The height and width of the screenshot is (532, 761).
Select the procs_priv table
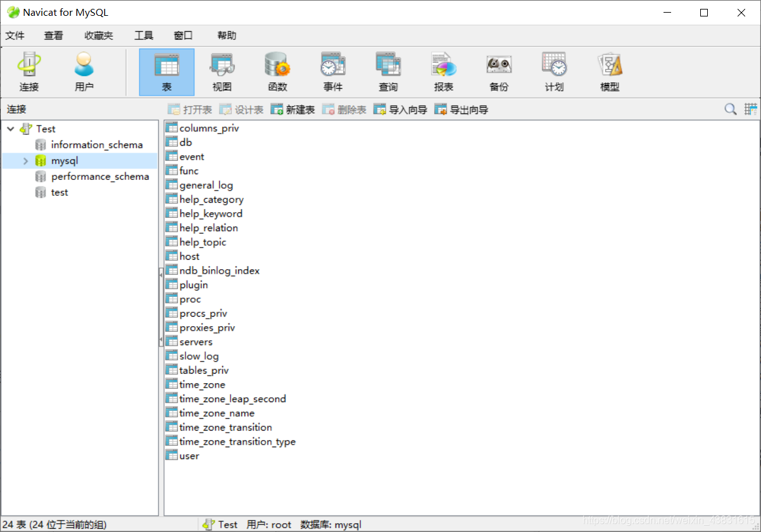pyautogui.click(x=203, y=313)
